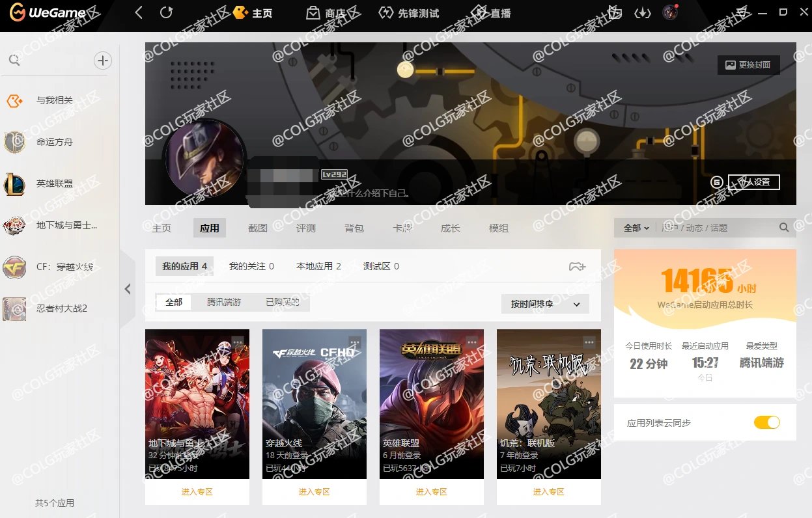Viewport: 812px width, 518px height.
Task: Click the 命运方舟 game icon in sidebar
Action: pyautogui.click(x=14, y=142)
